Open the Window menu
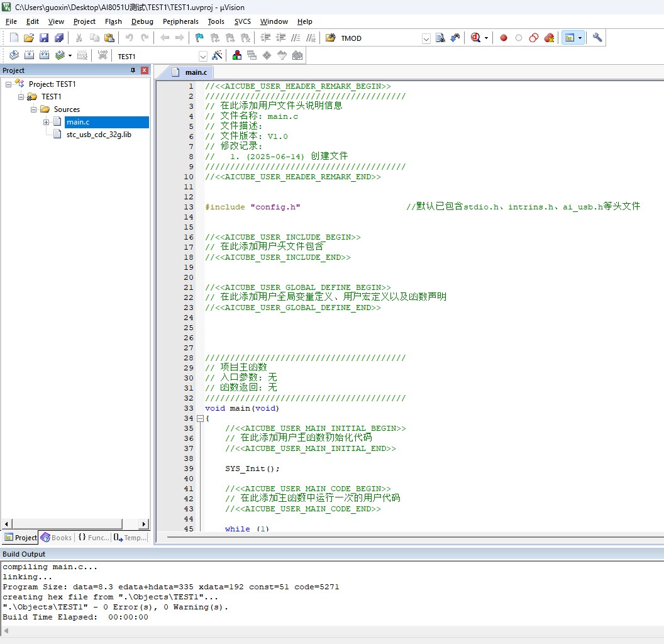This screenshot has height=644, width=664. [x=274, y=21]
